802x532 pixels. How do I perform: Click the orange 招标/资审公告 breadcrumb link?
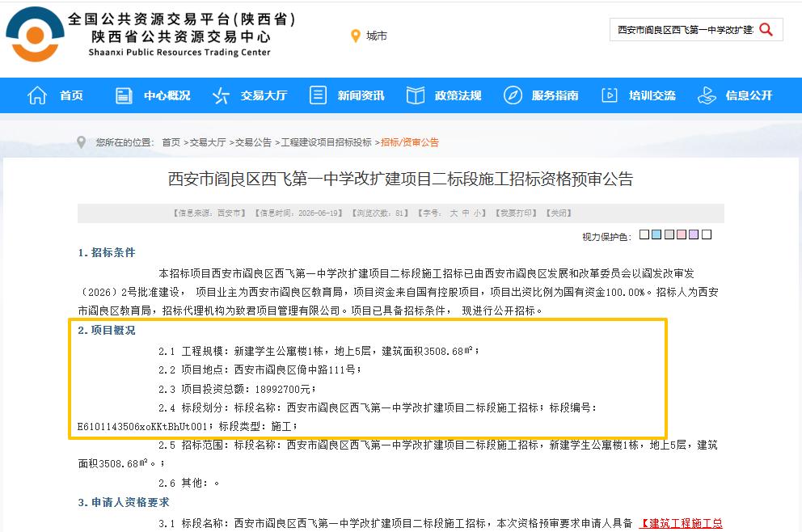pos(410,142)
